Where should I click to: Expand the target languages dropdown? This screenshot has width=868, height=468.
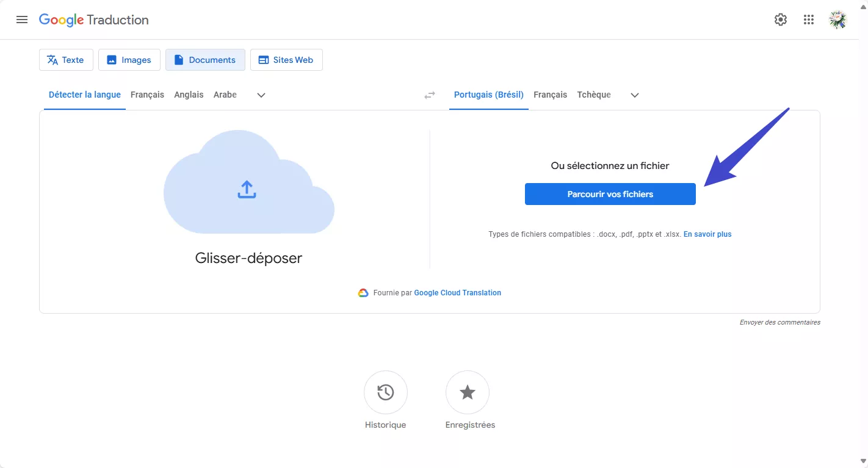tap(634, 95)
